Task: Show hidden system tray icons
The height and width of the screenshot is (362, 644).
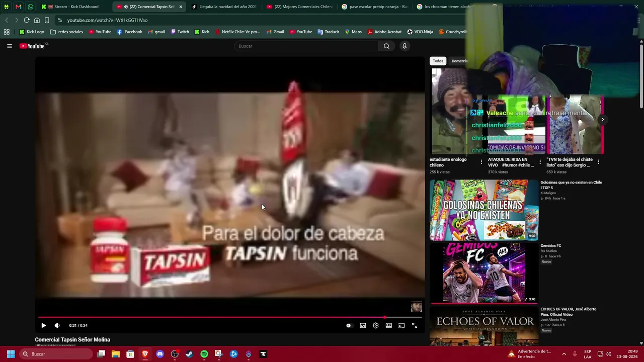Action: tap(563, 354)
